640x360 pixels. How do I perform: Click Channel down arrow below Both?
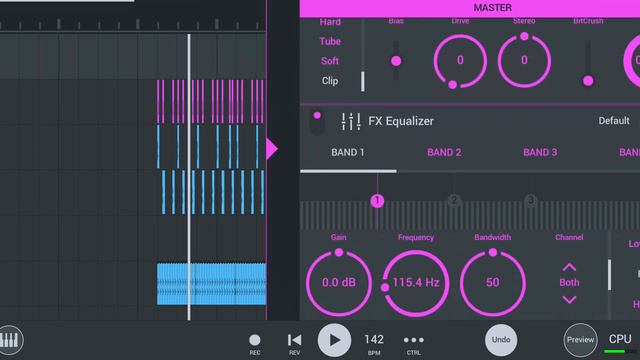(x=569, y=300)
